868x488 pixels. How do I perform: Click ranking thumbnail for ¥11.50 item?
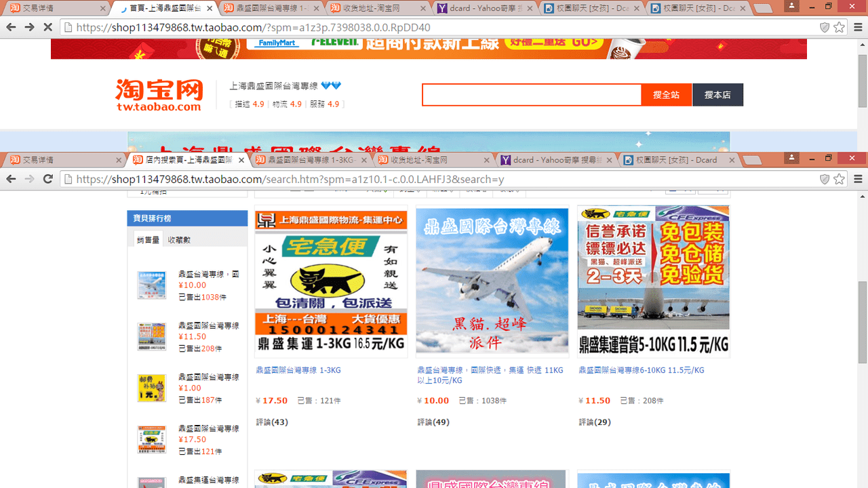pos(151,337)
